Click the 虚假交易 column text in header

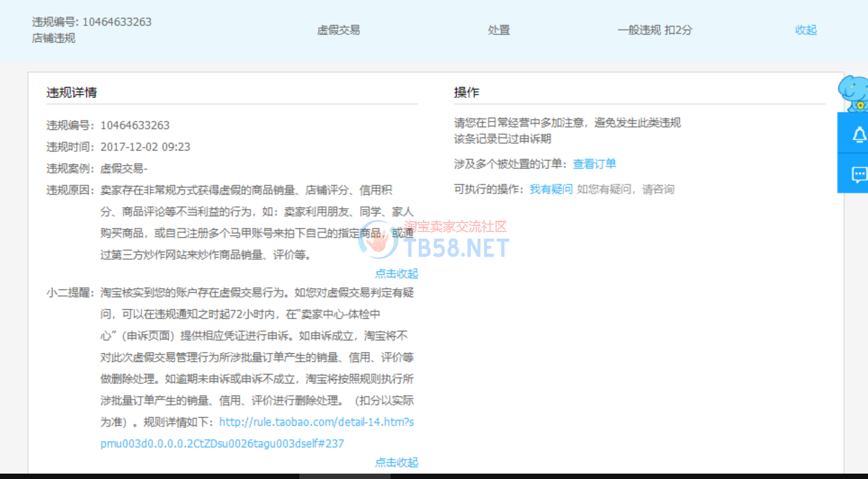[338, 30]
